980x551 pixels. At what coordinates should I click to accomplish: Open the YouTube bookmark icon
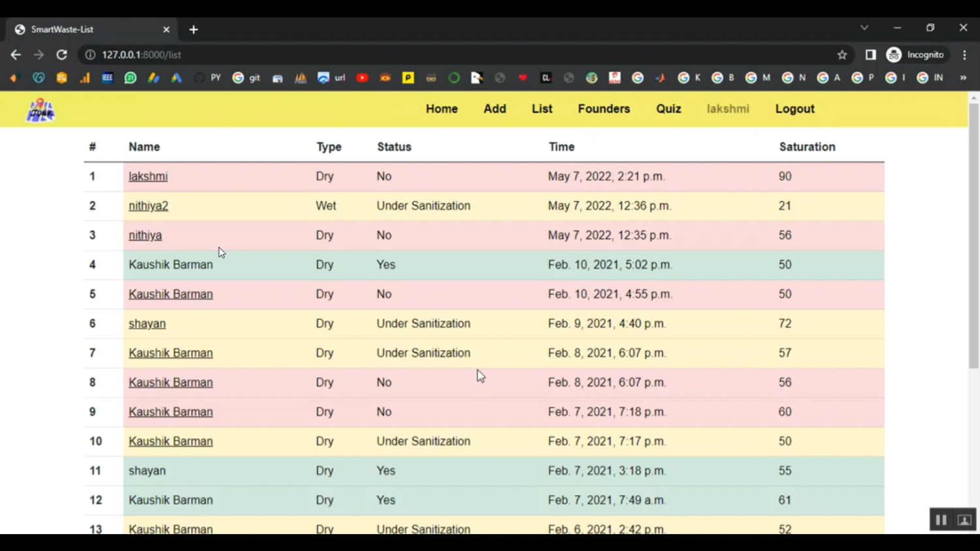pyautogui.click(x=362, y=78)
